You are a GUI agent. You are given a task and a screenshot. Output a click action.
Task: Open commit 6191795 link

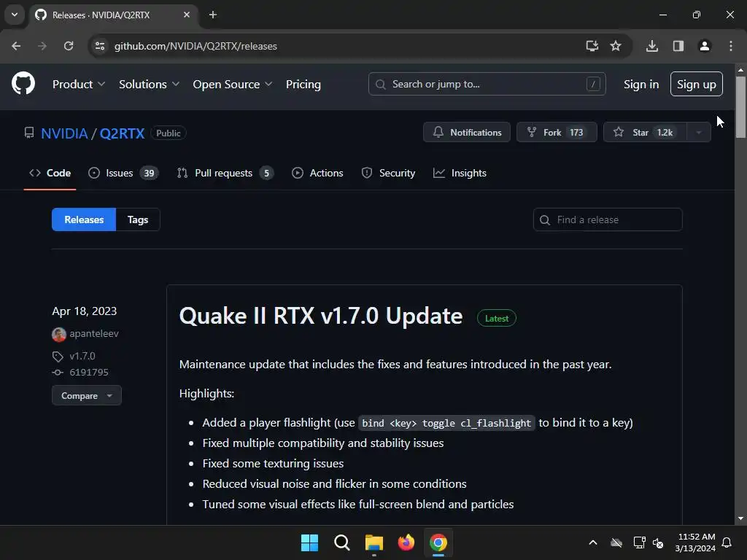pos(88,373)
